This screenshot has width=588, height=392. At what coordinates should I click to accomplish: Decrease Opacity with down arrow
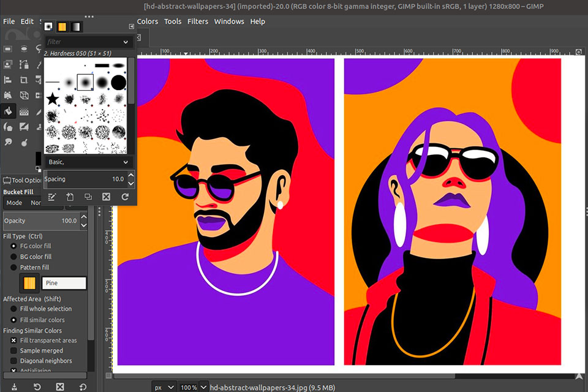(84, 225)
